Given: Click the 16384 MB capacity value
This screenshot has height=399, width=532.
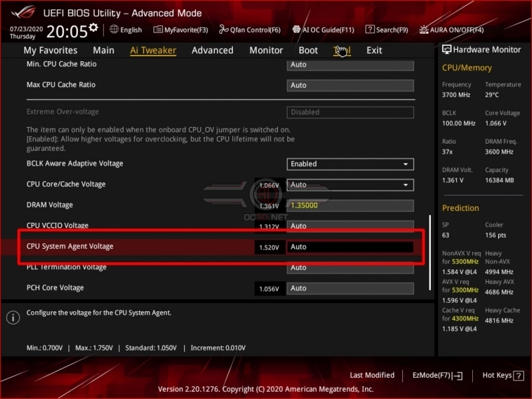Looking at the screenshot, I should [x=499, y=180].
